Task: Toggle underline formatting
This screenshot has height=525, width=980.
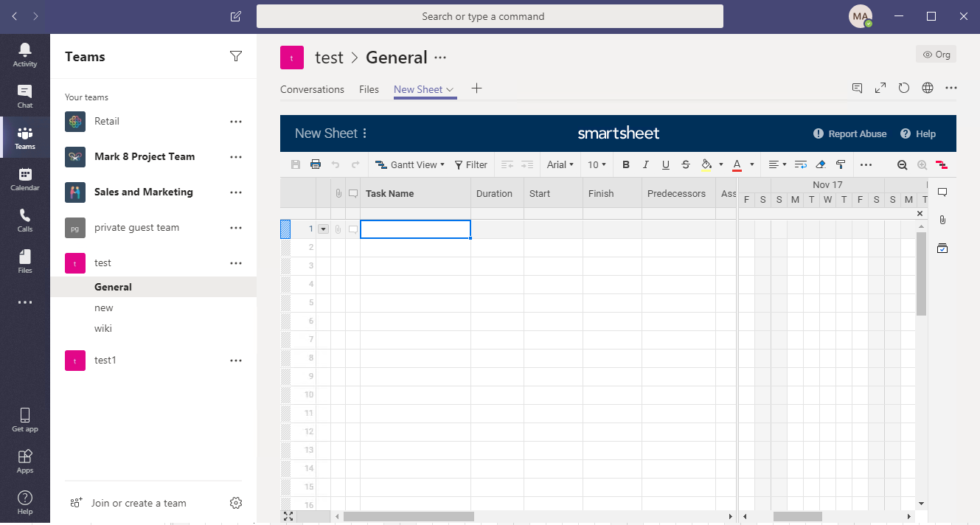Action: (x=665, y=164)
